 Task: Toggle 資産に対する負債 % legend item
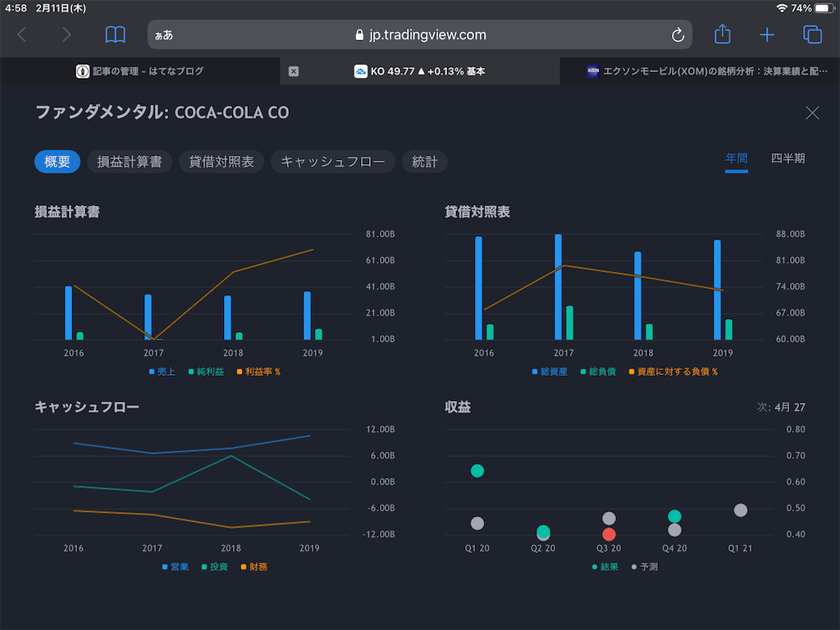(673, 372)
